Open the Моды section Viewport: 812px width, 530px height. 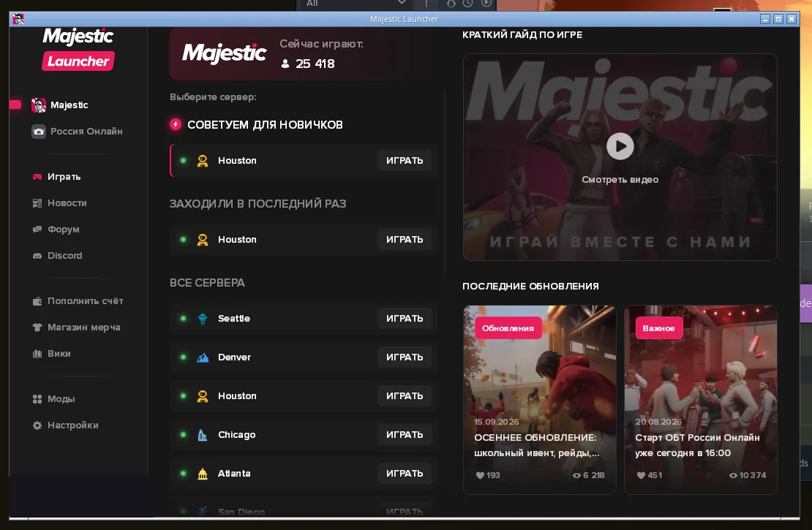point(61,399)
